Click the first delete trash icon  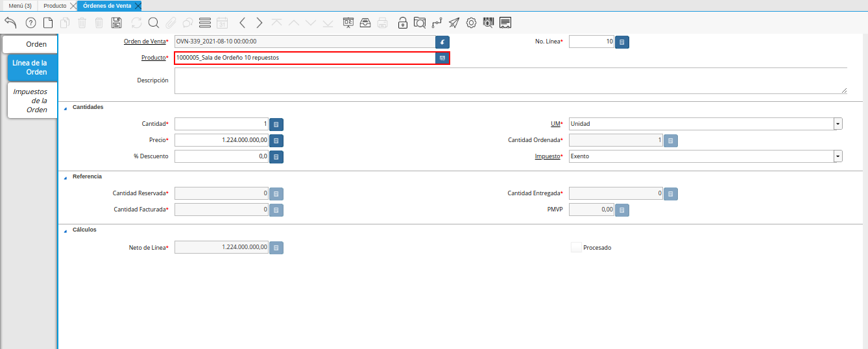82,23
